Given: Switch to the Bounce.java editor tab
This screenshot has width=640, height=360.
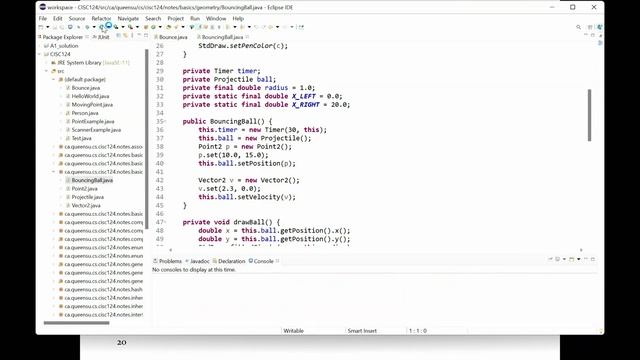Looking at the screenshot, I should pyautogui.click(x=171, y=37).
